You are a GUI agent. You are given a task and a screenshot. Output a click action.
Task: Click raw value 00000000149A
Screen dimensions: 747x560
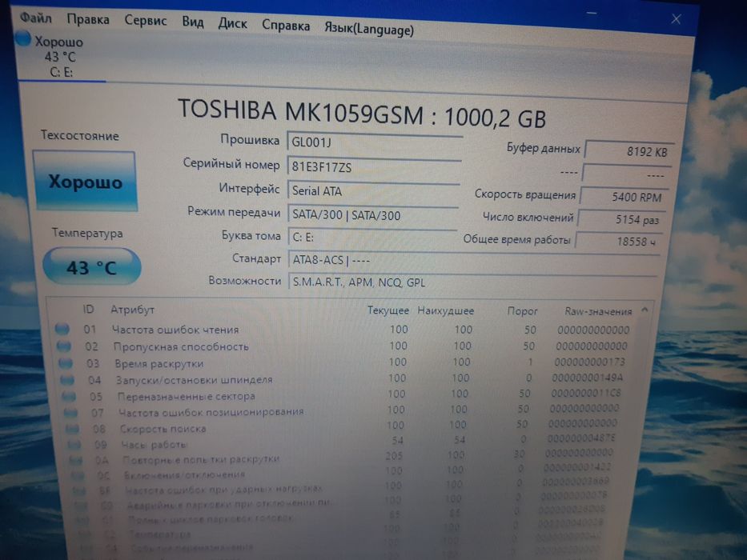click(588, 378)
